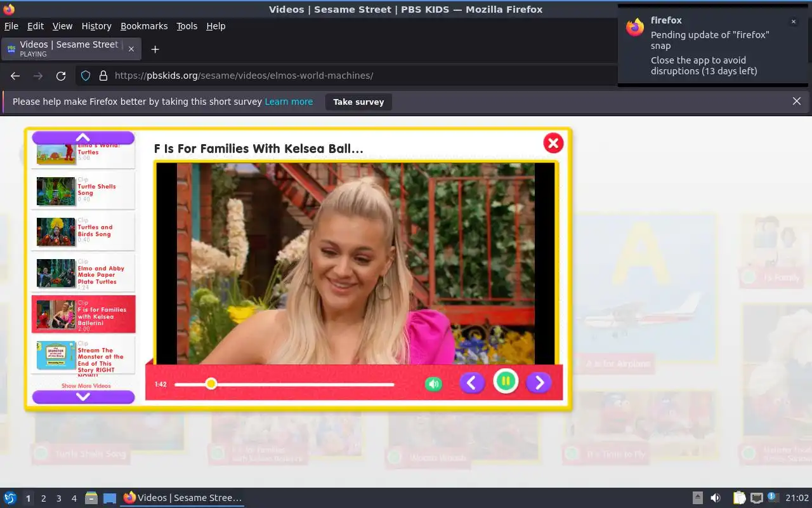Screen dimensions: 812x508
Task: Dismiss the survey notification bar
Action: (797, 101)
